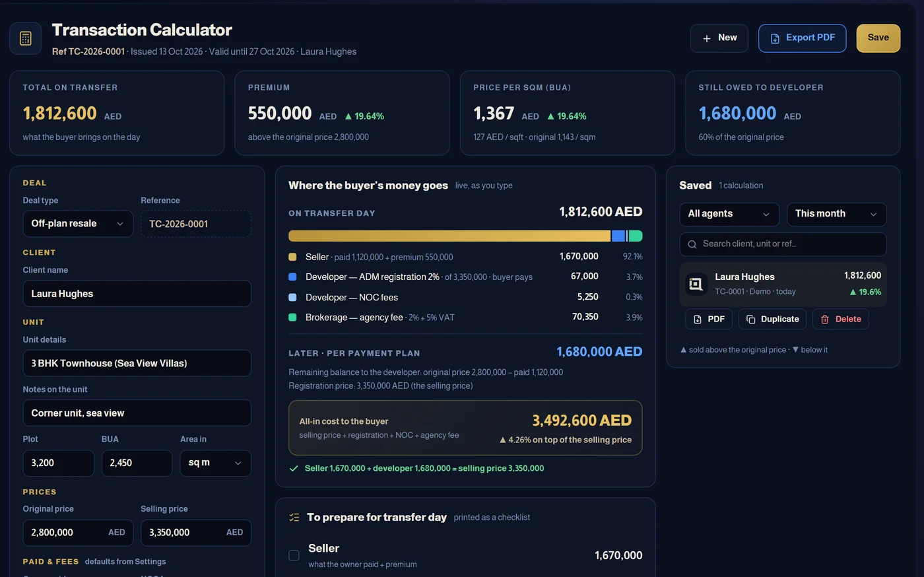Click the 1,680,000 AED later payment value

(599, 352)
